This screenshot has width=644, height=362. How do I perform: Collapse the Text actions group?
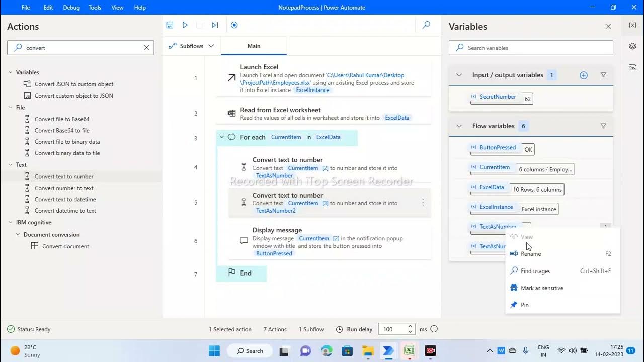click(10, 164)
